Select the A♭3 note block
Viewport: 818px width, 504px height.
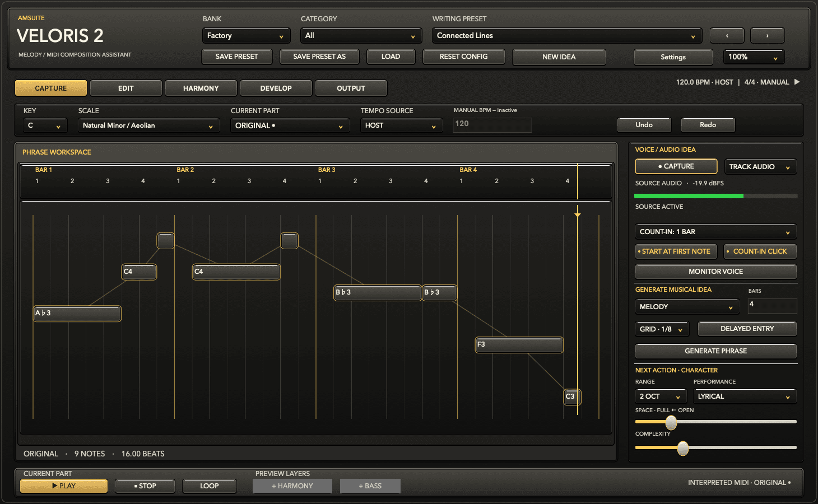tap(77, 314)
